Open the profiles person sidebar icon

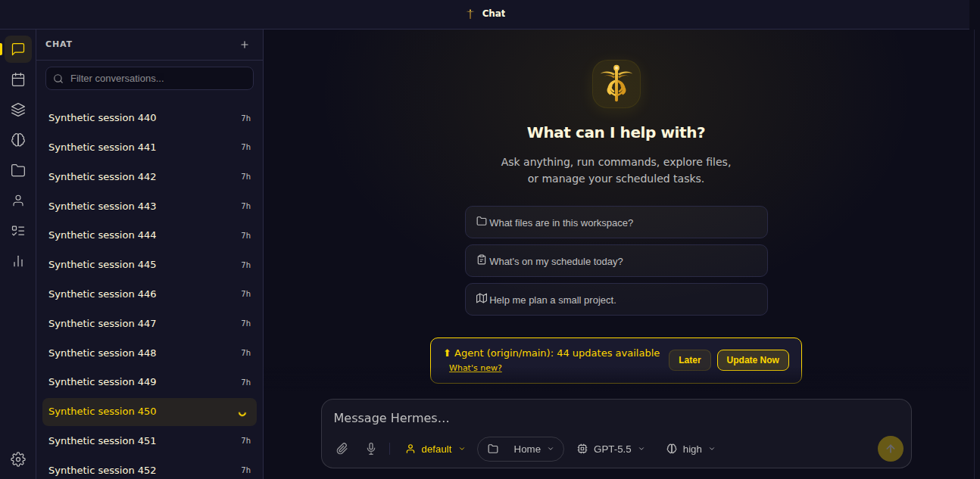[18, 201]
